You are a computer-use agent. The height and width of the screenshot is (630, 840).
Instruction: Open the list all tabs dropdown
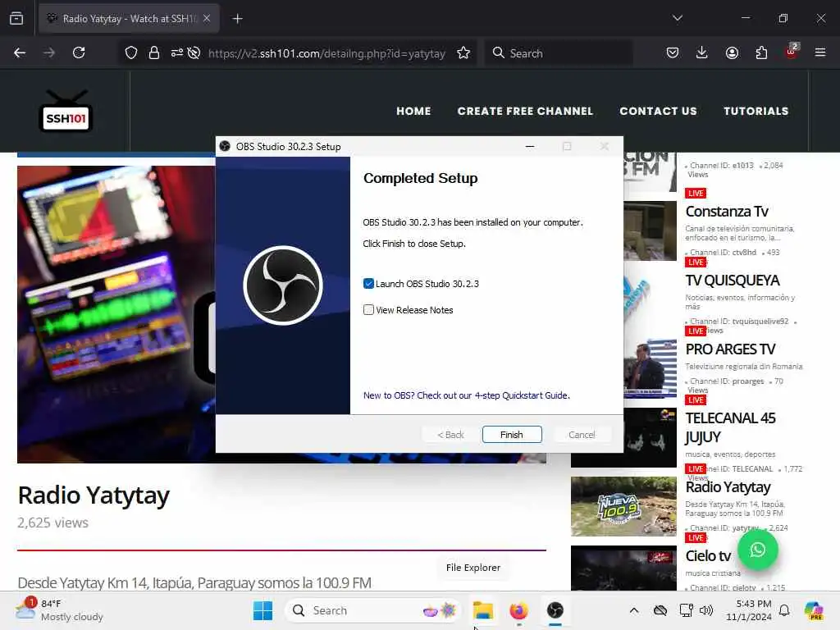coord(678,18)
